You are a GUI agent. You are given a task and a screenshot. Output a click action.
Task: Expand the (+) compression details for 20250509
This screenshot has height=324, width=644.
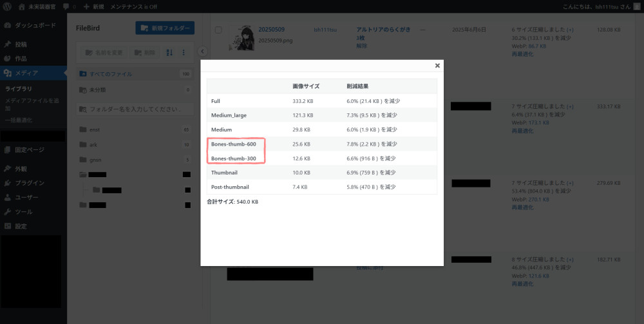pos(570,30)
